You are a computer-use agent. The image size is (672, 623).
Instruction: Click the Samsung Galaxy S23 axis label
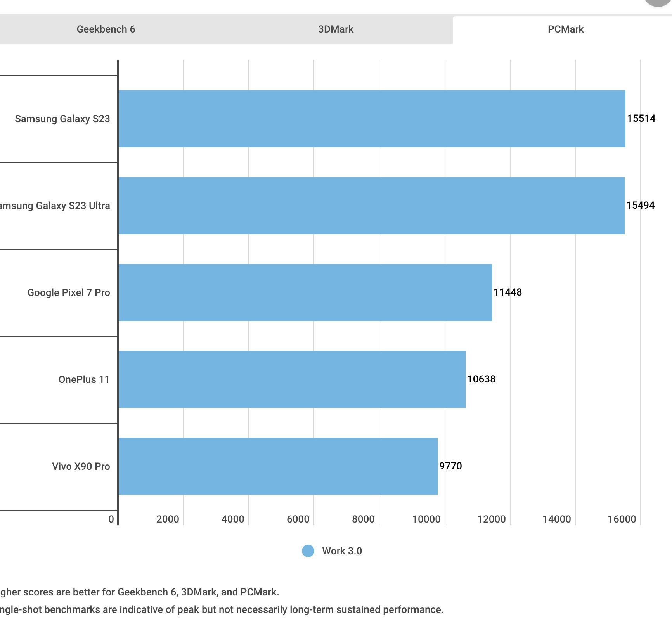tap(62, 119)
